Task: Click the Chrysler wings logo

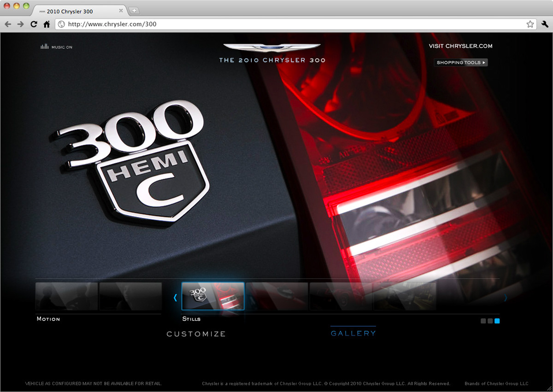Action: tap(272, 48)
